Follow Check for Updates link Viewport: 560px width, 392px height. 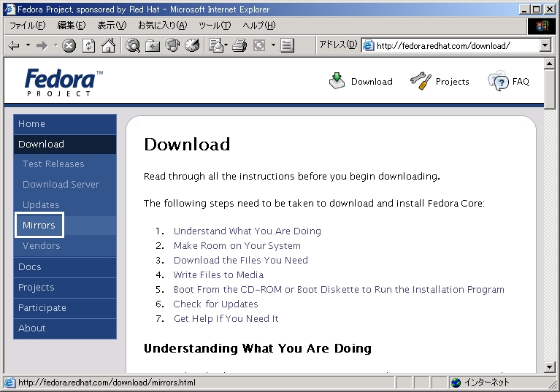click(215, 304)
